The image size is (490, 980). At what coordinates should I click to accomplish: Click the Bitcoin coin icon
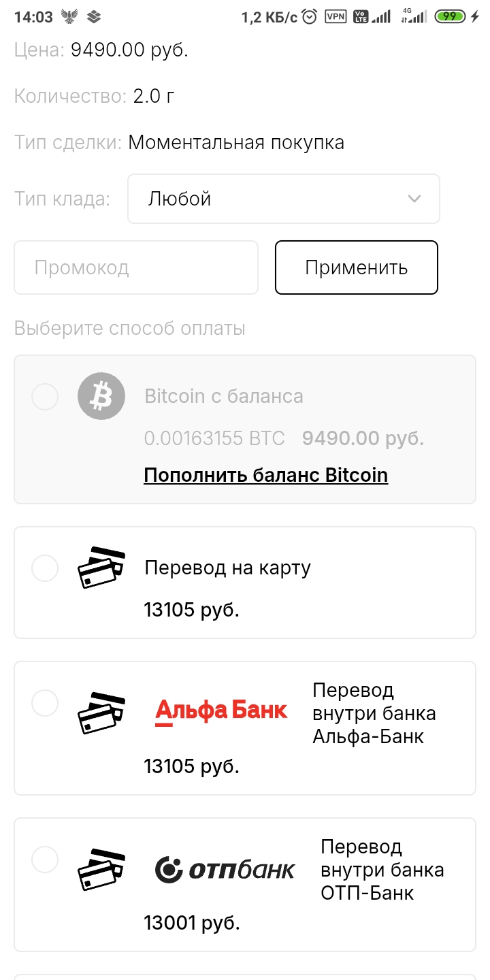(x=101, y=396)
